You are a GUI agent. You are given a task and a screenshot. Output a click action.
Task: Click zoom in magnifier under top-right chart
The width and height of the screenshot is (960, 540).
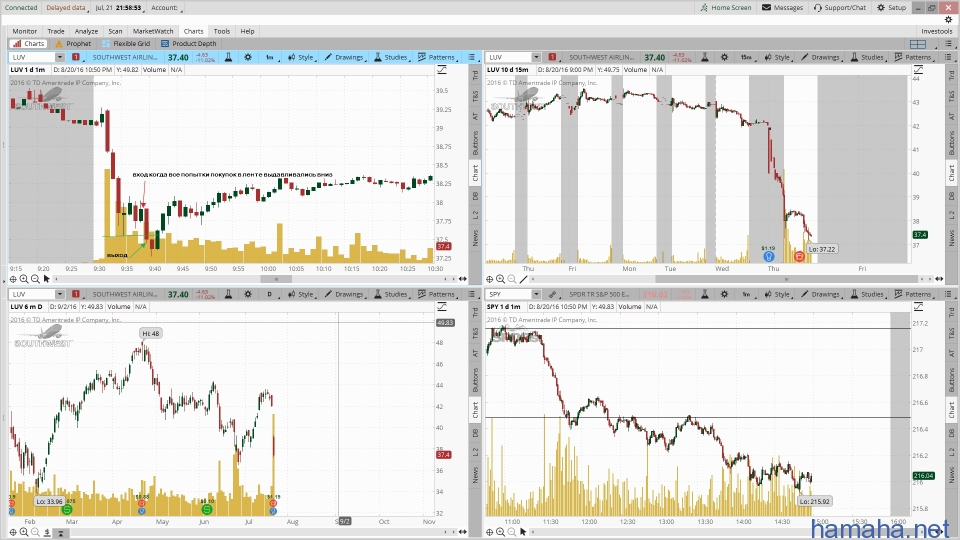(x=500, y=279)
